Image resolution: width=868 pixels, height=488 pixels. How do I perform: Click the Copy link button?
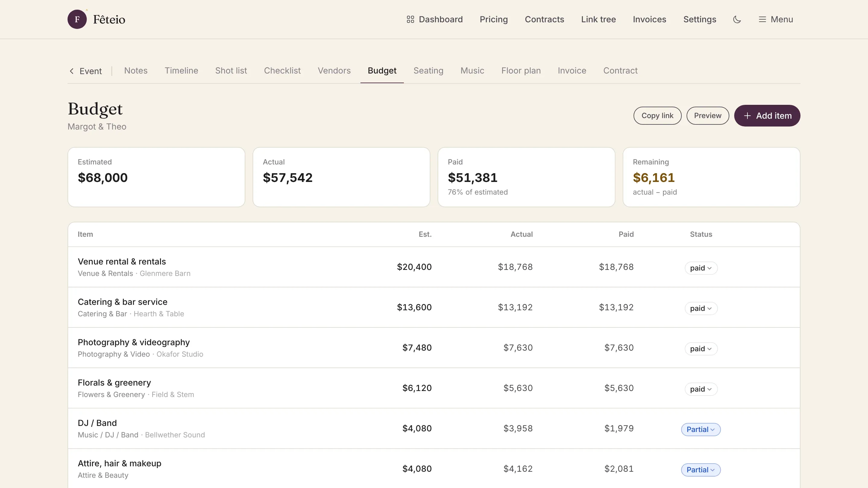tap(657, 115)
